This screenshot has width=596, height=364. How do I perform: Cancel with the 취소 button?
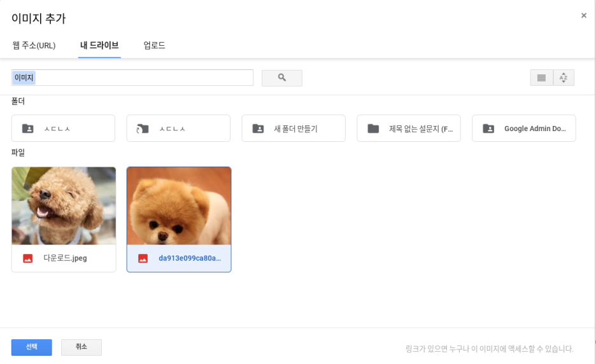(x=82, y=347)
